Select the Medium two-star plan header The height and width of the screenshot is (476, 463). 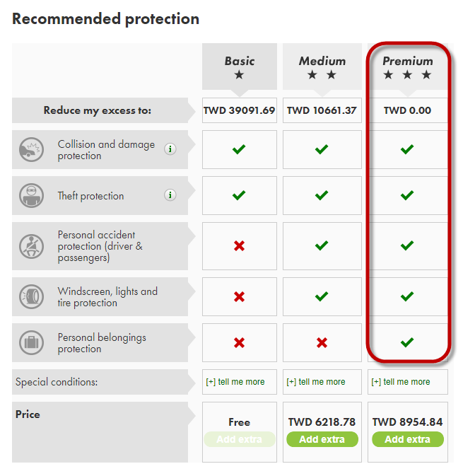click(322, 66)
